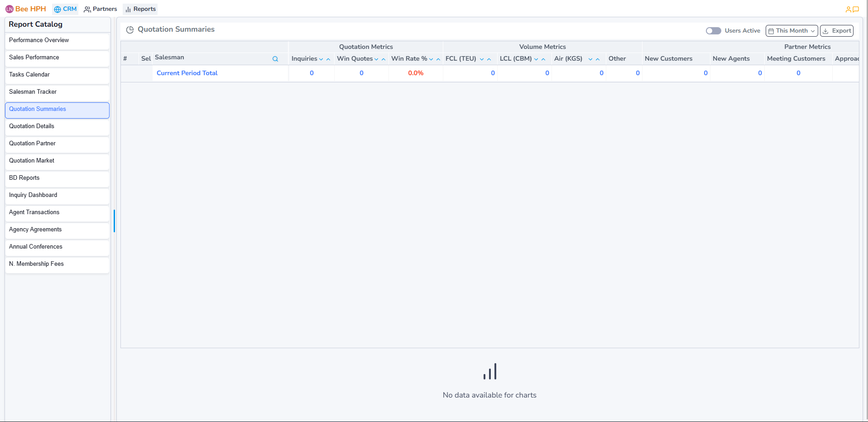
Task: Sort Air (KGS) descending with down arrow
Action: coord(590,59)
